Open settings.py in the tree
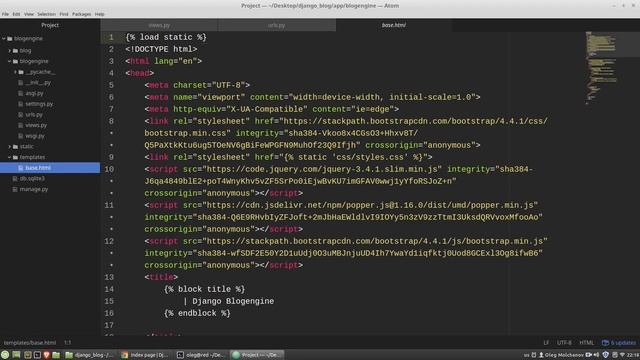Viewport: 640px width, 360px height. tap(39, 104)
